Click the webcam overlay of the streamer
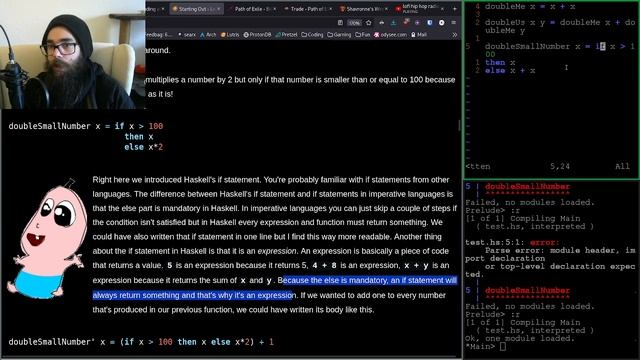Screen dimensions: 640x360 (73, 54)
